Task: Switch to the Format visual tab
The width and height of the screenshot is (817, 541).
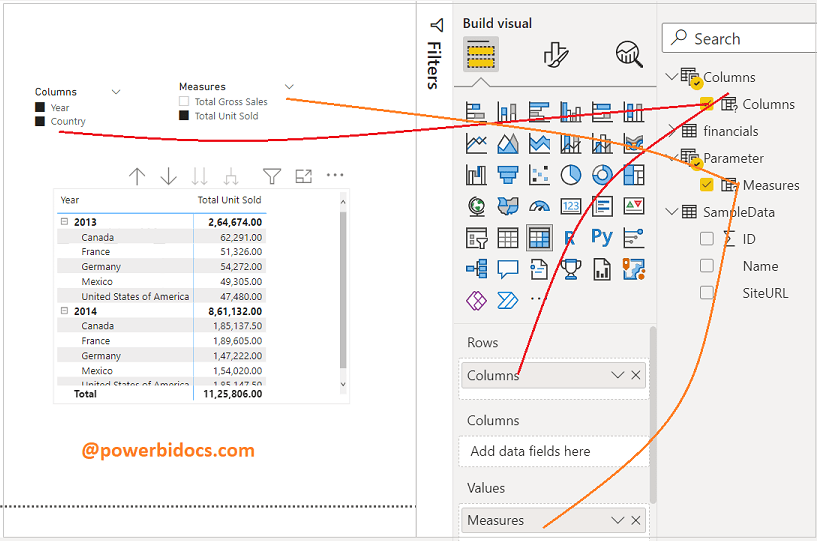Action: click(555, 54)
